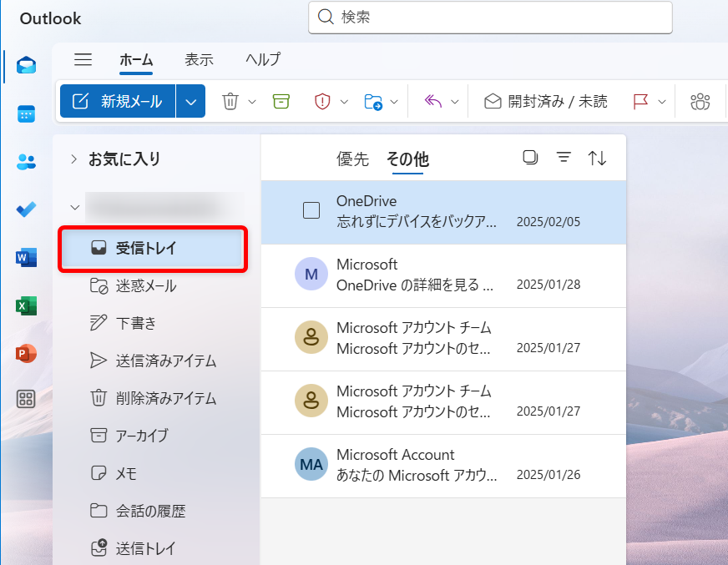The width and height of the screenshot is (728, 565).
Task: Launch PowerPoint from the sidebar
Action: click(x=26, y=354)
